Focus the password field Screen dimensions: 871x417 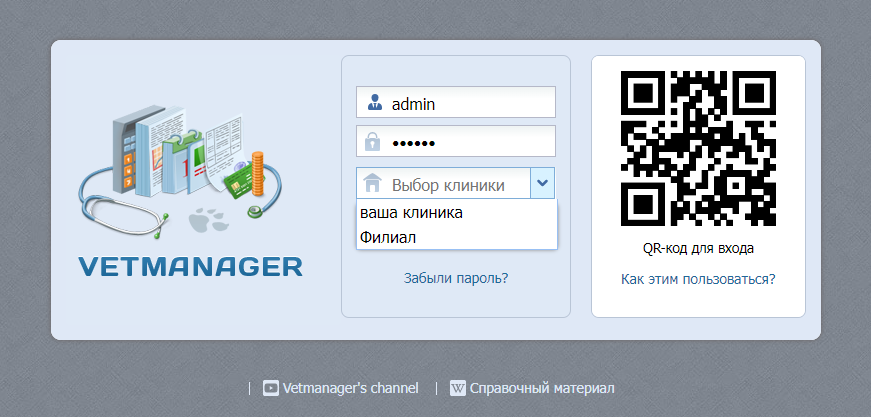pos(455,141)
